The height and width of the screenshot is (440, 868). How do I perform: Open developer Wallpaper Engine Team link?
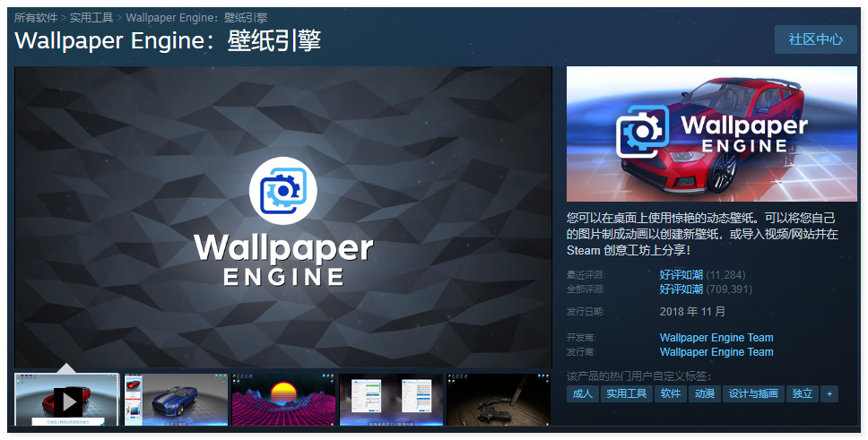pos(716,338)
